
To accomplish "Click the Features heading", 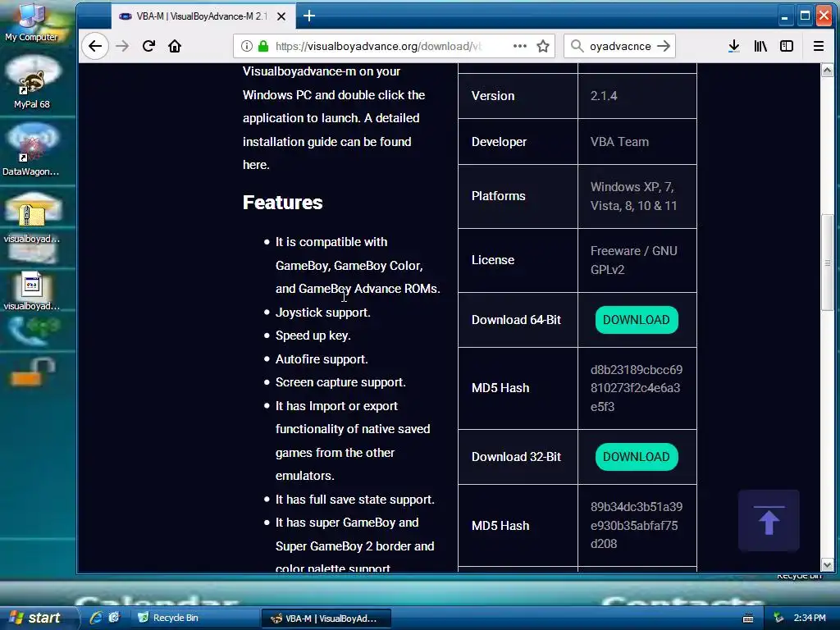I will pyautogui.click(x=283, y=203).
